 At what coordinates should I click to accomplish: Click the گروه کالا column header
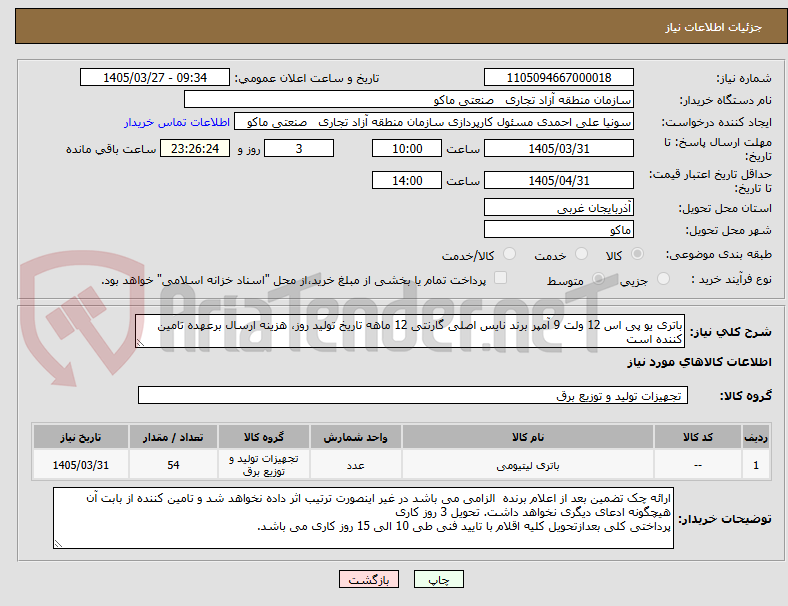pyautogui.click(x=264, y=437)
